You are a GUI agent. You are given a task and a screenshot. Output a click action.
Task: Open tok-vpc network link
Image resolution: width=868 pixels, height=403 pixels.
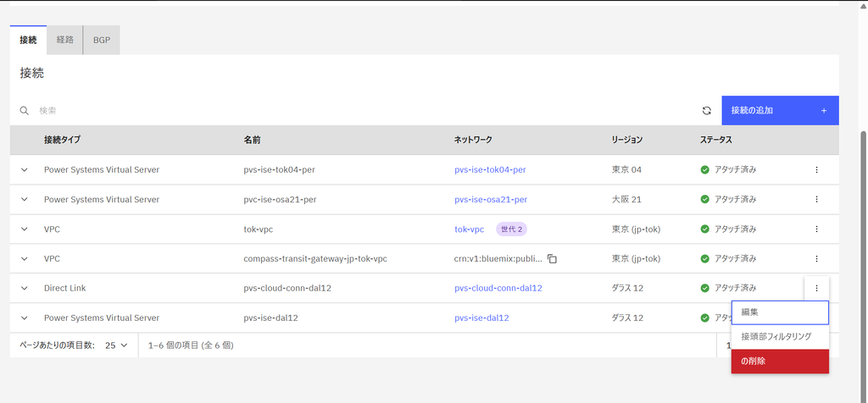point(470,229)
